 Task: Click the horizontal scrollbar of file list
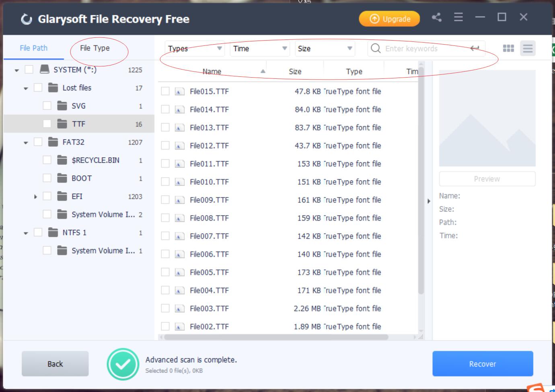pos(276,337)
